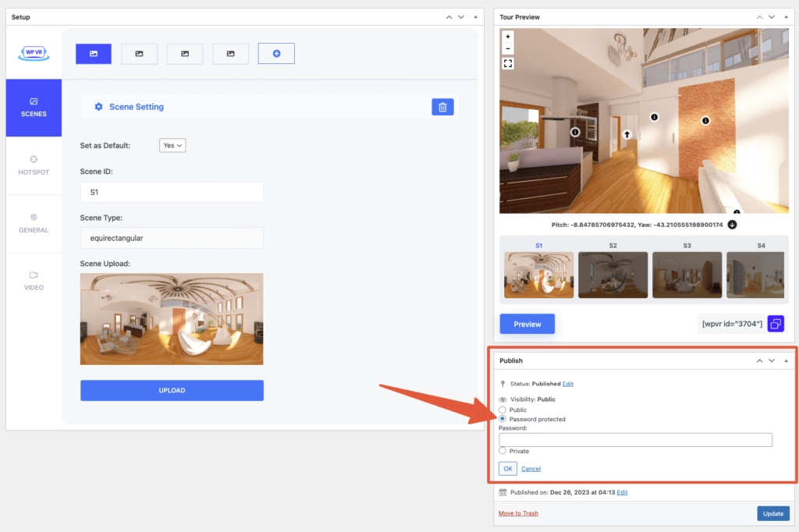Toggle fullscreen in tour preview

(507, 63)
